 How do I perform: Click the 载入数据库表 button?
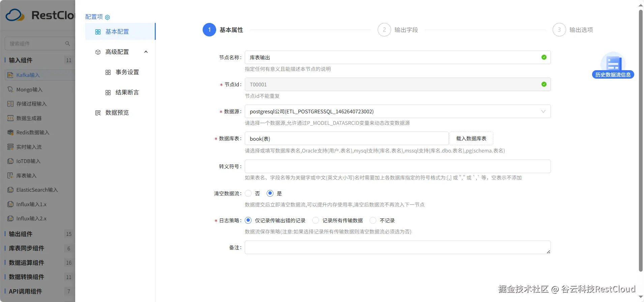[471, 138]
